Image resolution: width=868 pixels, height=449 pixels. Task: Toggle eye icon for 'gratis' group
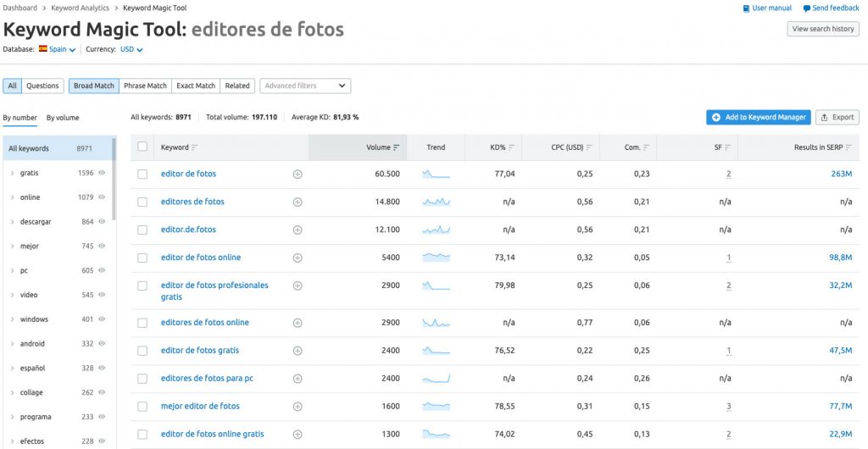(x=102, y=173)
